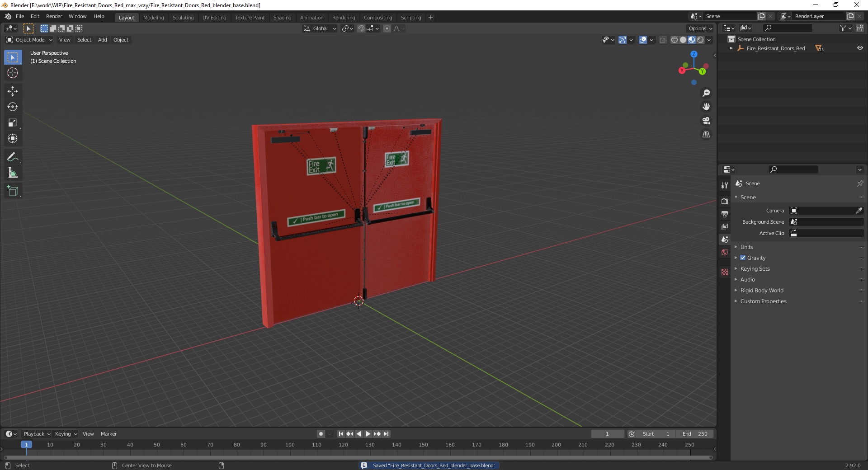
Task: Select the Add Cube tool
Action: [13, 191]
